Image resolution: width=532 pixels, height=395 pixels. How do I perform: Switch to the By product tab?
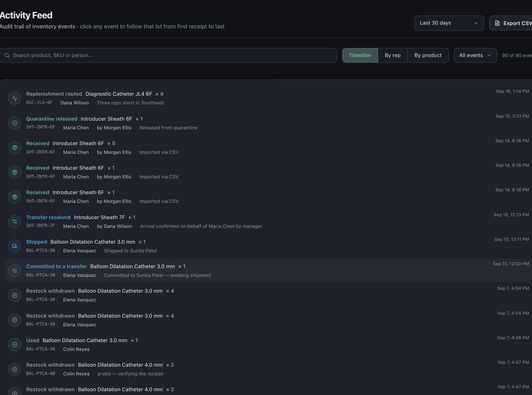[x=428, y=55]
